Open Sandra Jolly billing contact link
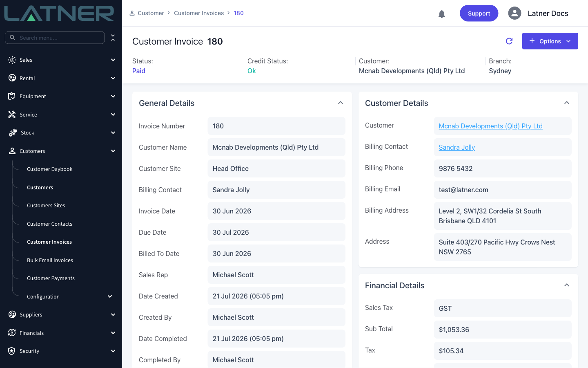This screenshot has width=588, height=368. click(x=457, y=147)
